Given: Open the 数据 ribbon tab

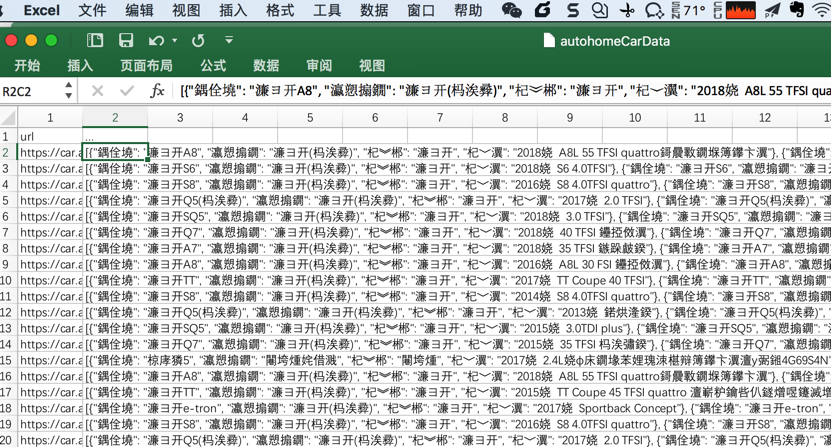Looking at the screenshot, I should [x=266, y=65].
